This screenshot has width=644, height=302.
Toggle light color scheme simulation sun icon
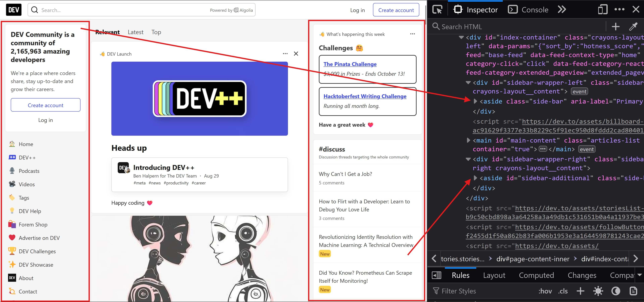pyautogui.click(x=598, y=291)
